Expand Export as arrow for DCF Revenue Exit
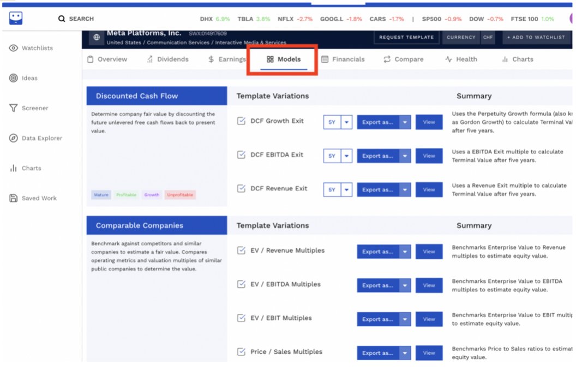The image size is (588, 370). [x=405, y=189]
